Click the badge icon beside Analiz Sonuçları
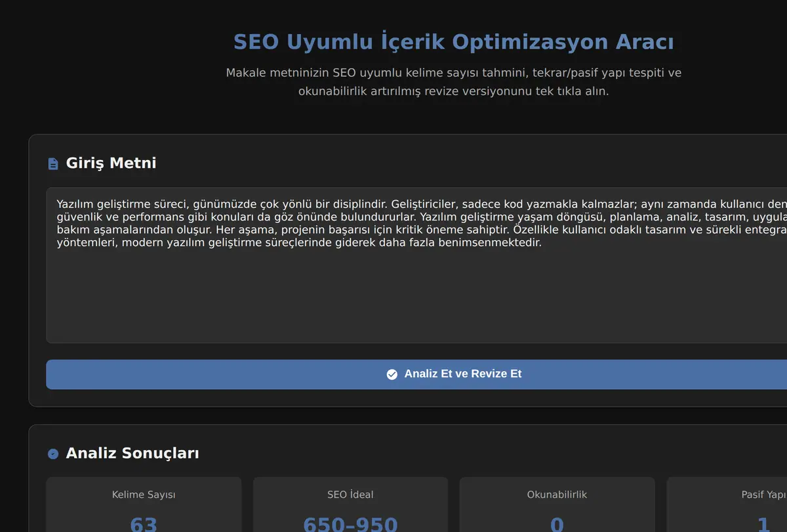 click(53, 453)
